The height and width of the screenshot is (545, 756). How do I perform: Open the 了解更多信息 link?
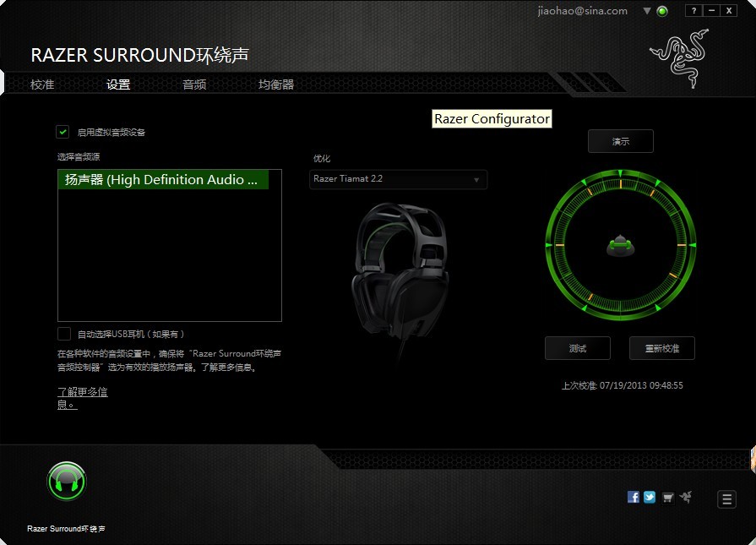click(83, 398)
